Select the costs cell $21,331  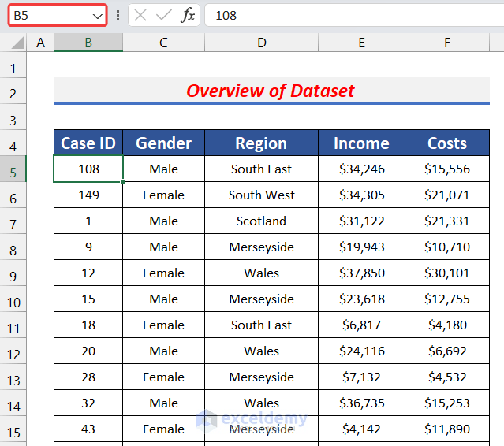click(447, 221)
